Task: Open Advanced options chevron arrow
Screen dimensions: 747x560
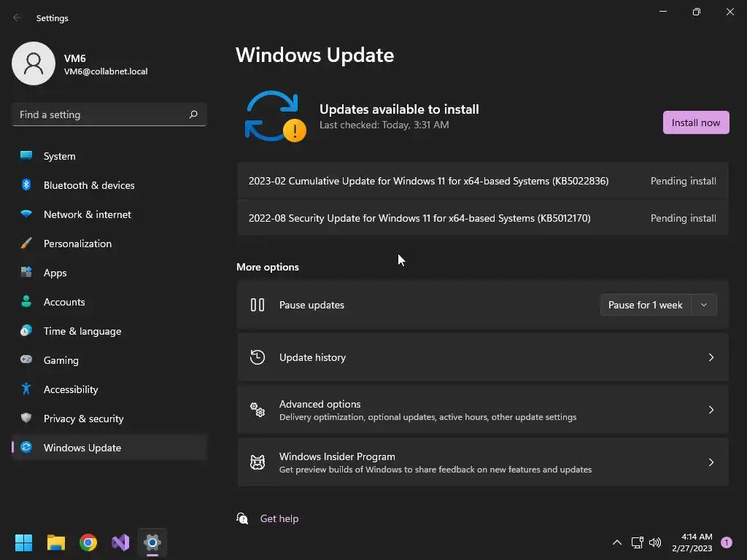Action: pyautogui.click(x=711, y=410)
